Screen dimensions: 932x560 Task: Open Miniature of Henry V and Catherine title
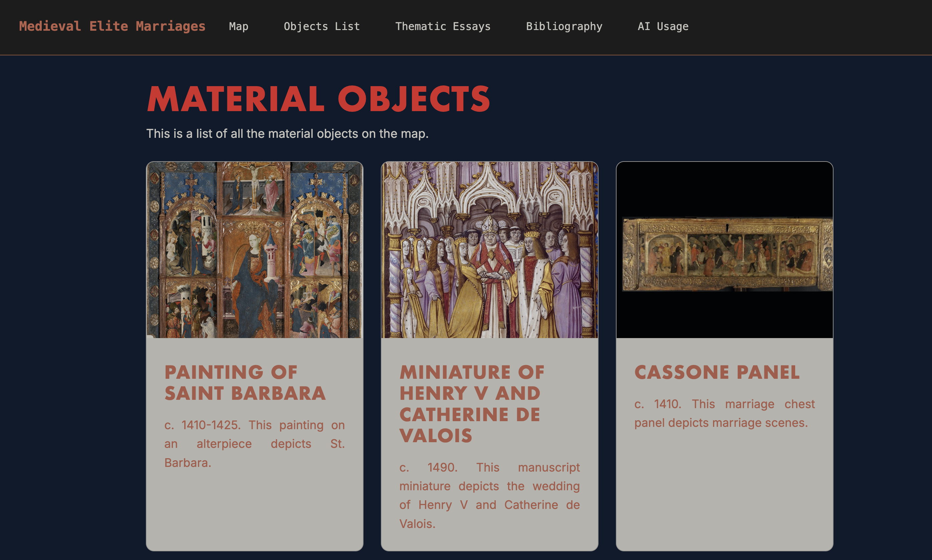click(472, 404)
